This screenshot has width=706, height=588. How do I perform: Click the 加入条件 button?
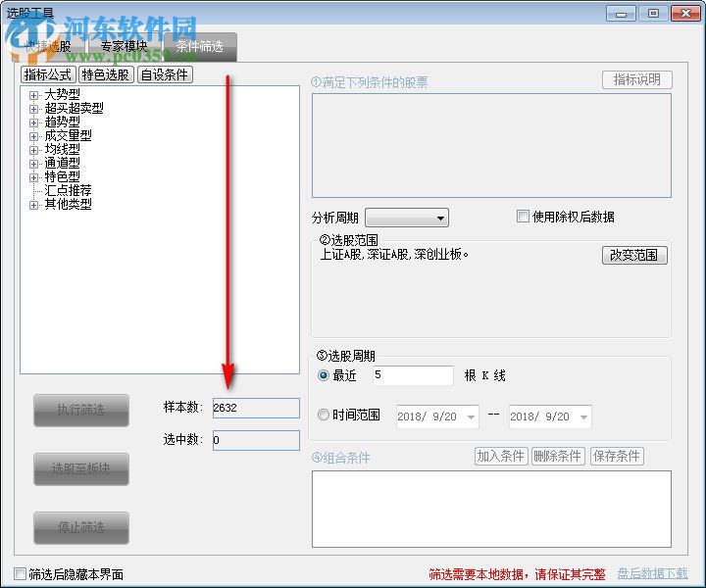coord(501,456)
